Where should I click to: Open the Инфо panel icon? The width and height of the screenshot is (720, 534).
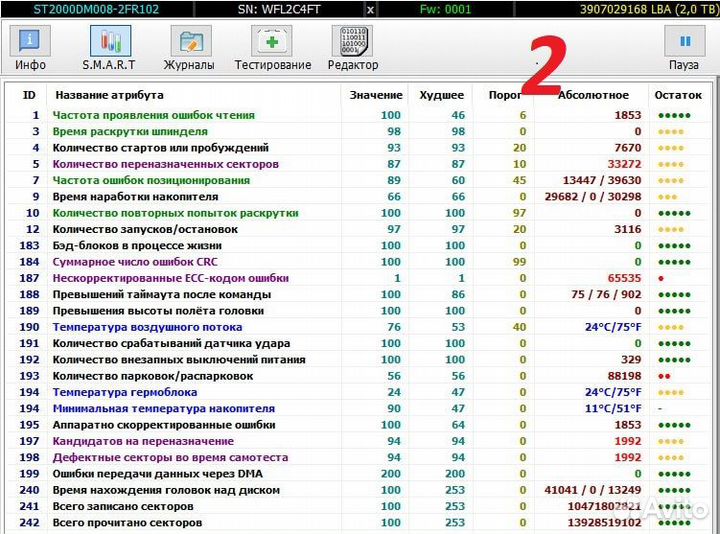click(x=30, y=42)
